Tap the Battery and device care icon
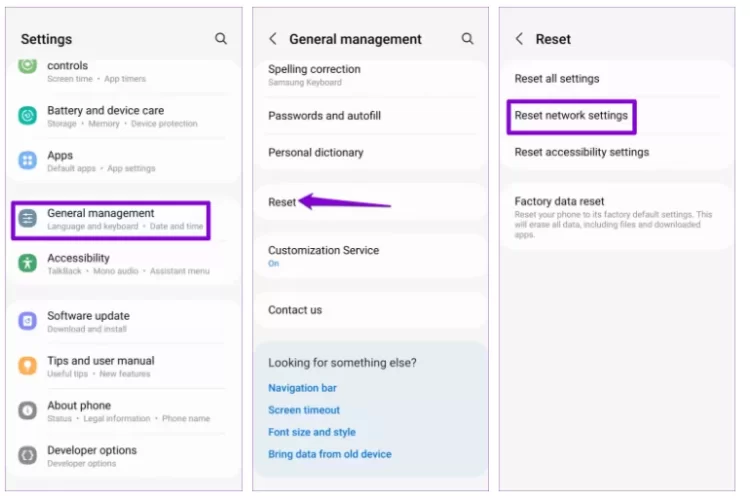Screen dimensions: 750x500 click(x=28, y=116)
